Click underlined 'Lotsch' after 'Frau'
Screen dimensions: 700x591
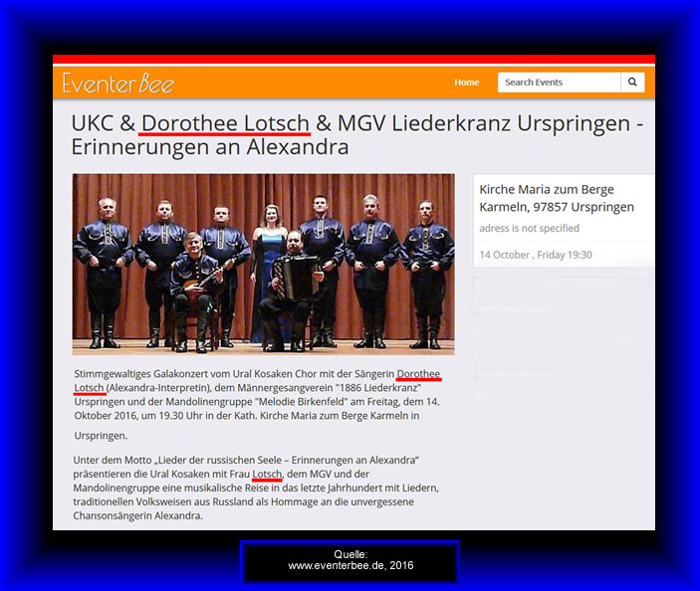point(267,474)
